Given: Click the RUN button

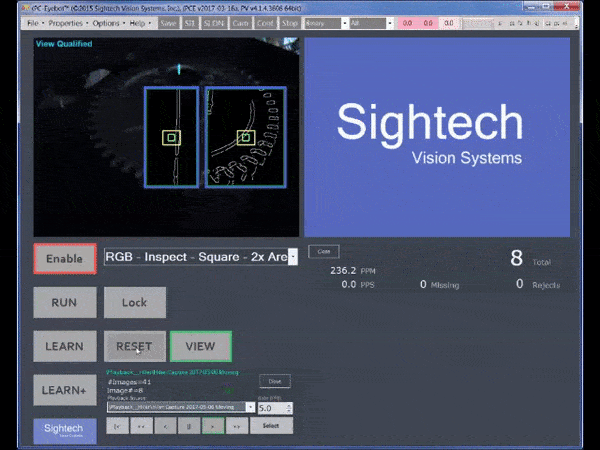Looking at the screenshot, I should pos(65,302).
